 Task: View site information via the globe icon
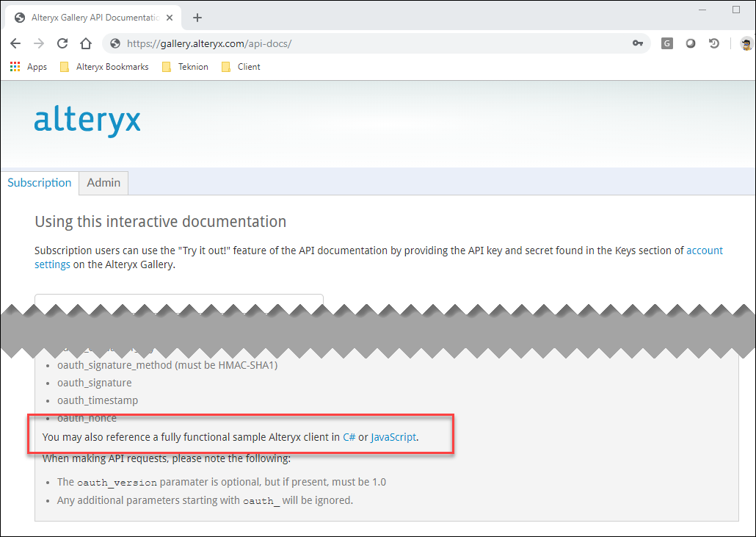115,43
